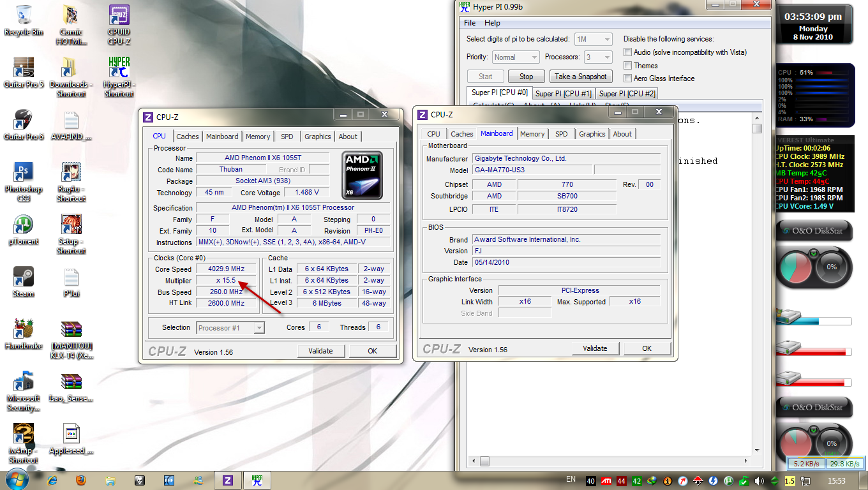This screenshot has width=868, height=490.
Task: Click Validate in CPU-Z motherboard window
Action: (595, 348)
